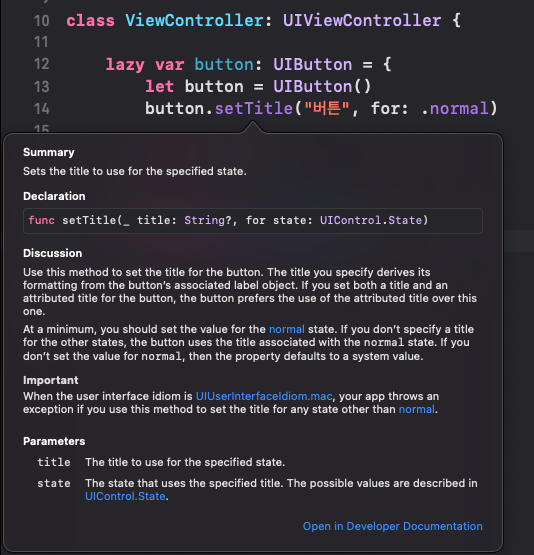Viewport: 534px width, 555px height.
Task: Open the UIControl.State link under Parameters
Action: pyautogui.click(x=125, y=496)
